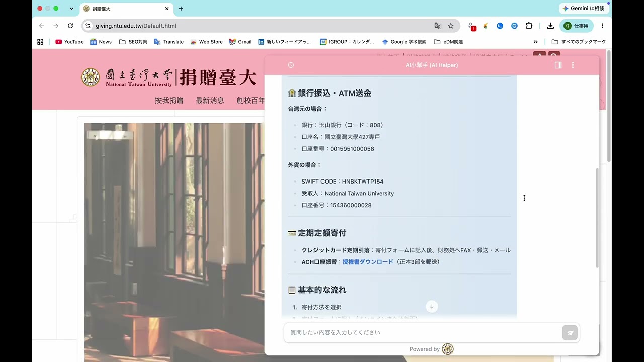This screenshot has height=362, width=644.
Task: Open the Translate bookmark
Action: tap(169, 42)
